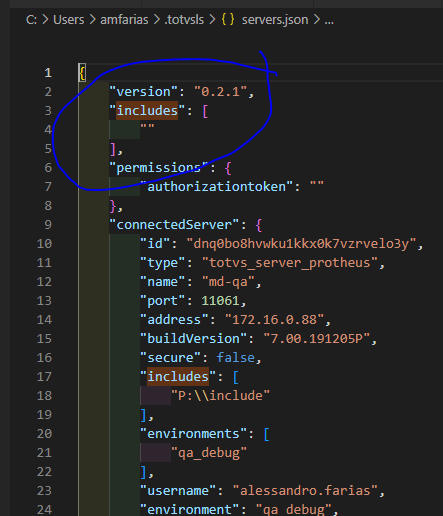Click the "permissions" key
The width and height of the screenshot is (443, 516).
pos(159,168)
